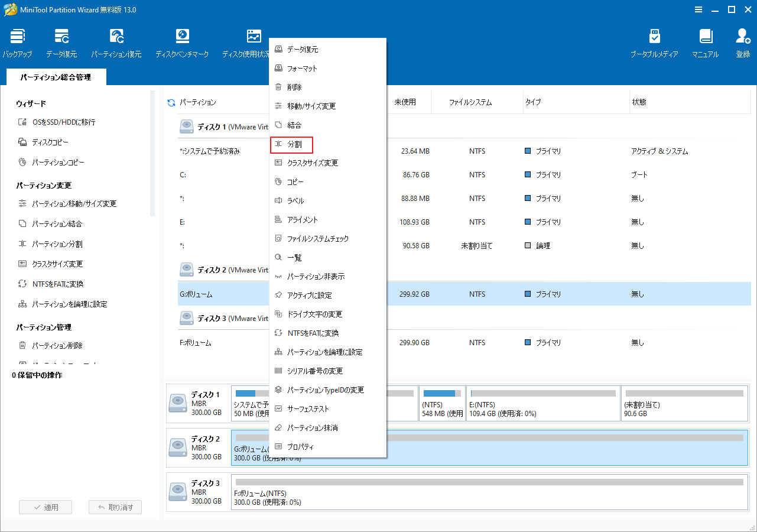This screenshot has height=532, width=757.
Task: Open the hamburger menu at top right
Action: point(698,9)
